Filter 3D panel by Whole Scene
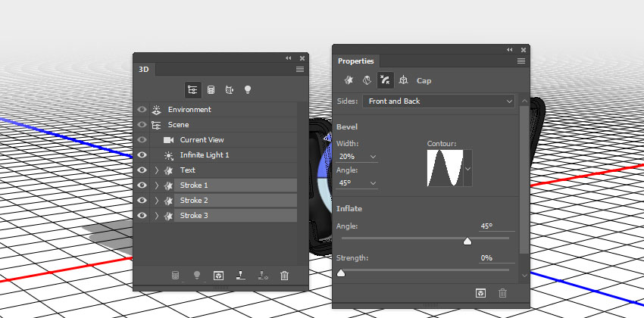 tap(192, 90)
